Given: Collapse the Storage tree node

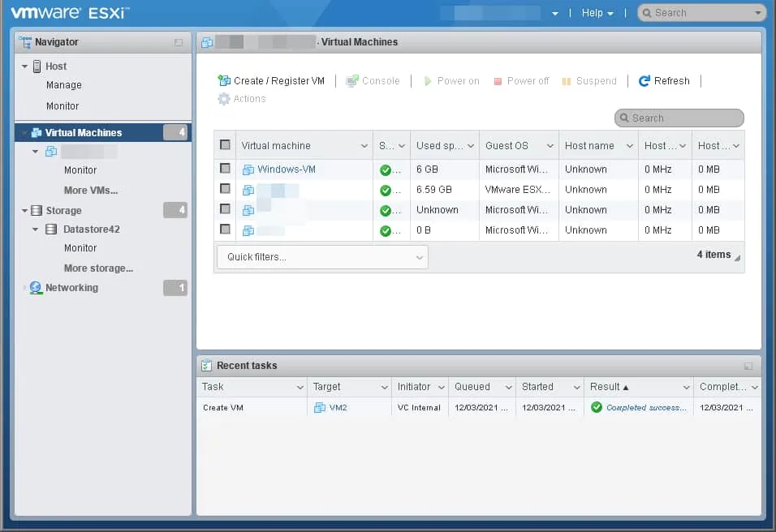Looking at the screenshot, I should pos(24,211).
